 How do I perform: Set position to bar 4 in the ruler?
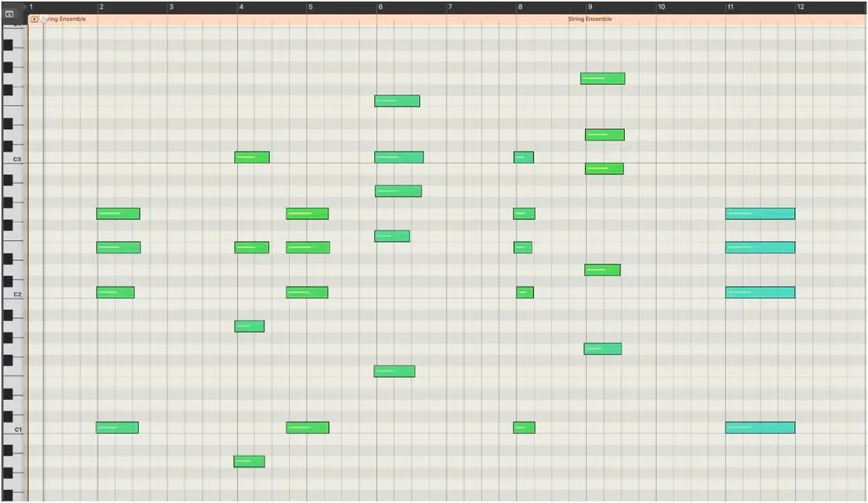pos(240,7)
